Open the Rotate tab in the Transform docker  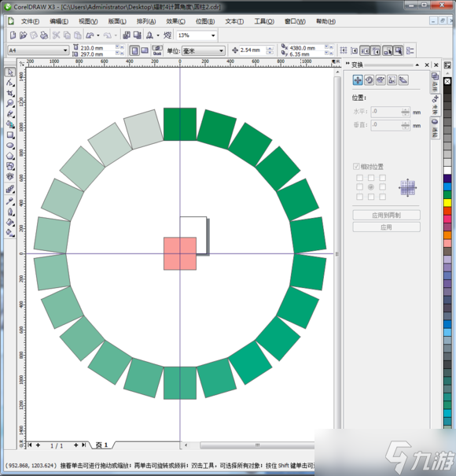tap(369, 80)
